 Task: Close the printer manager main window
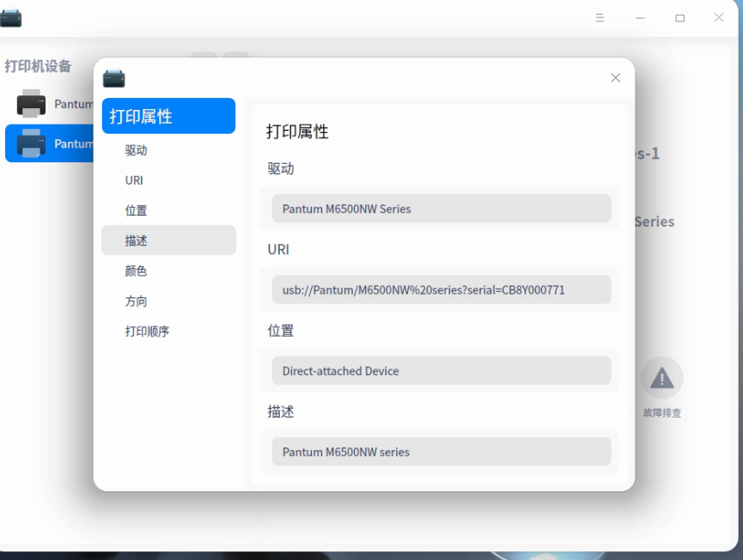click(x=719, y=17)
